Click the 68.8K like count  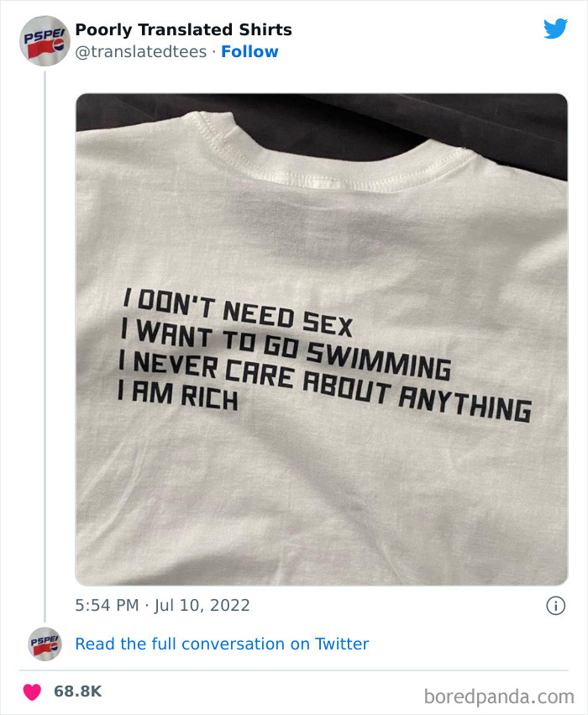tap(76, 687)
